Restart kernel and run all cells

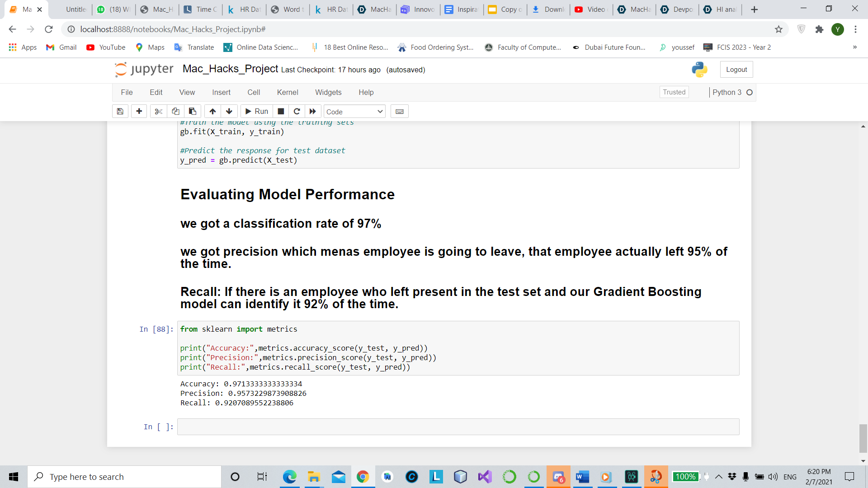(313, 111)
